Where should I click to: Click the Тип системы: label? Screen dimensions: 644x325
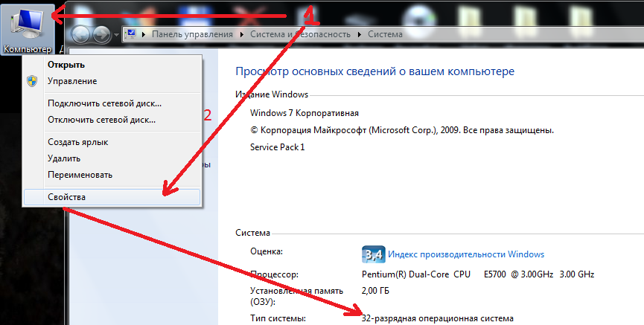click(x=278, y=318)
